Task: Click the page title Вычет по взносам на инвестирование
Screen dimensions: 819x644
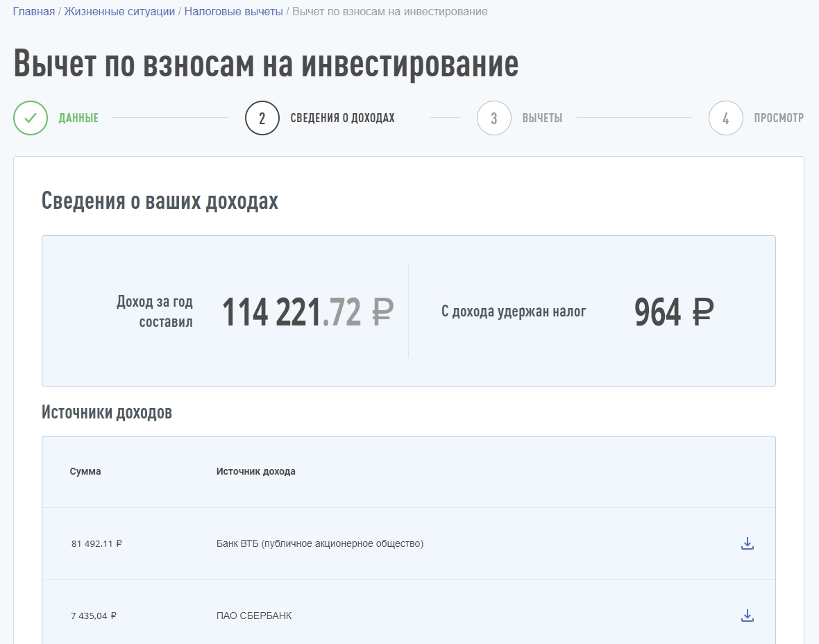Action: coord(266,63)
